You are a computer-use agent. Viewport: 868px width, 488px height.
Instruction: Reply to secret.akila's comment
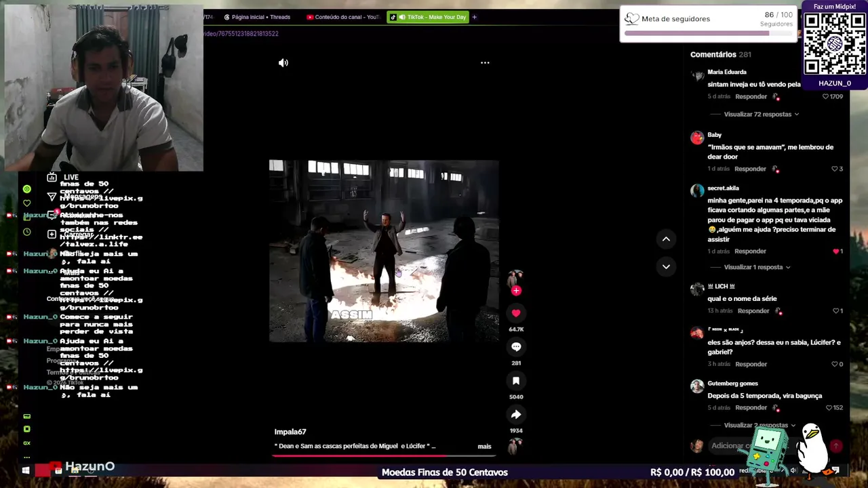(750, 251)
